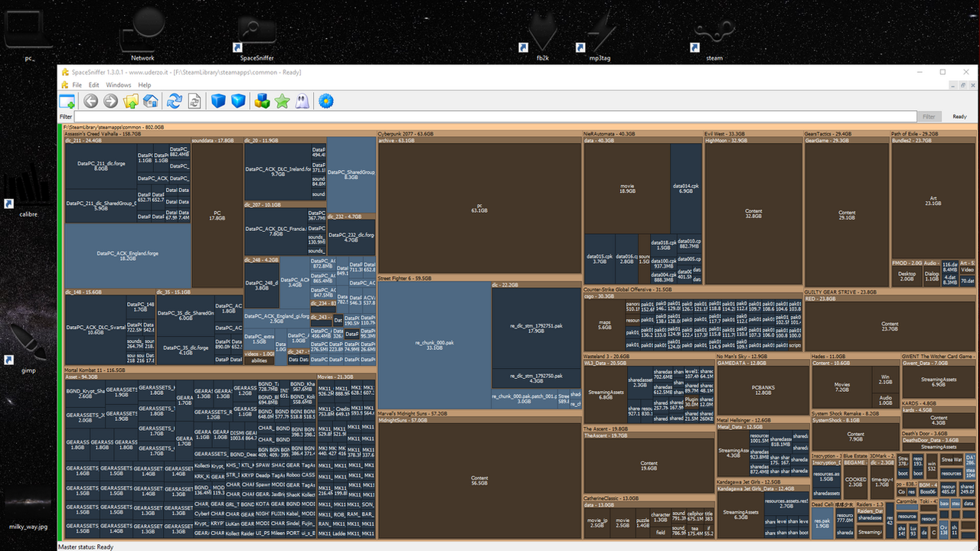Select the Movies 7.2GB block
Image resolution: width=980 pixels, height=551 pixels.
pyautogui.click(x=842, y=386)
